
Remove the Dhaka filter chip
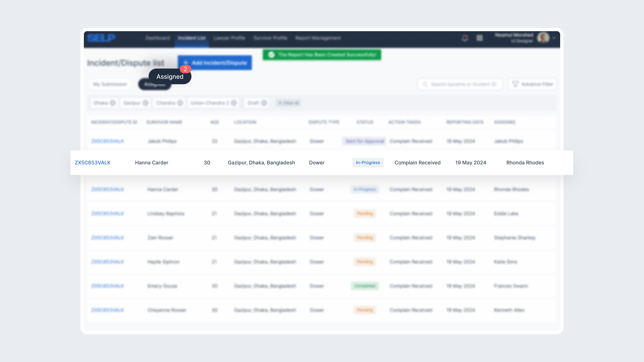[x=113, y=103]
